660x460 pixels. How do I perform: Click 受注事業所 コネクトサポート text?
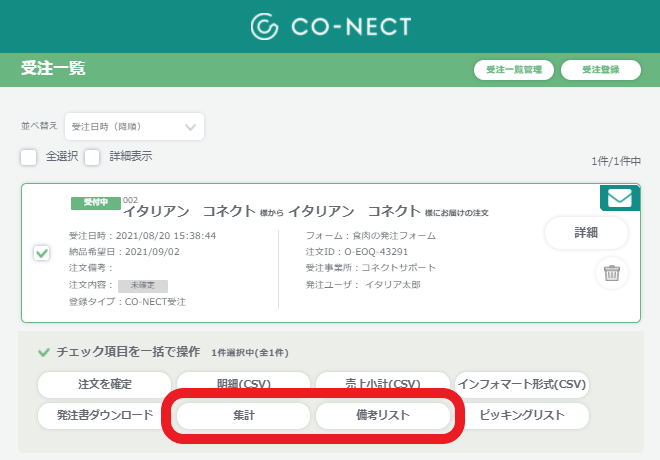(x=371, y=268)
